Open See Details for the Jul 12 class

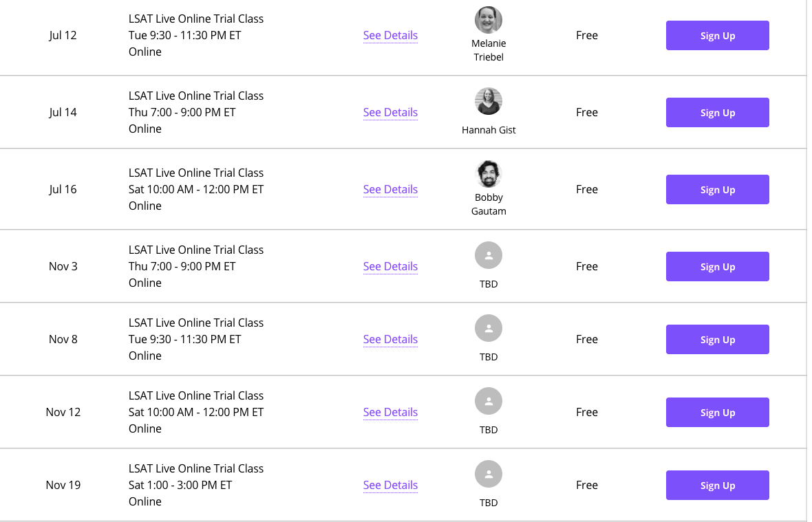click(x=390, y=35)
